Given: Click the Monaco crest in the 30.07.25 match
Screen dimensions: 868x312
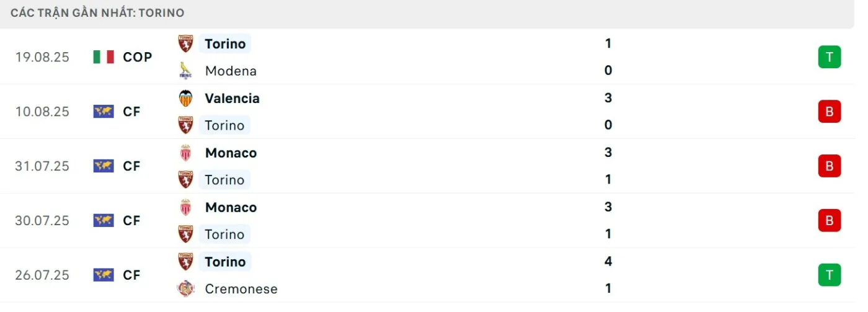Looking at the screenshot, I should [x=185, y=207].
